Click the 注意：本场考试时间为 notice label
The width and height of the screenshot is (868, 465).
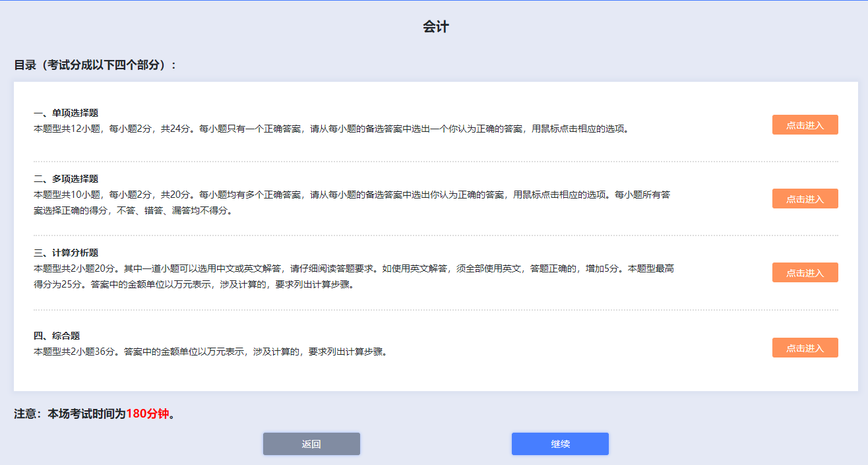click(x=70, y=414)
